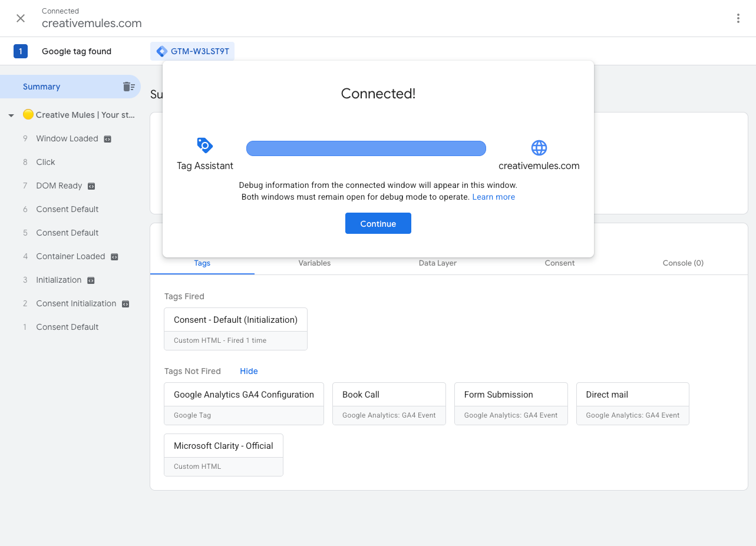756x546 pixels.
Task: Click the creativemules.com header domain text
Action: point(92,24)
